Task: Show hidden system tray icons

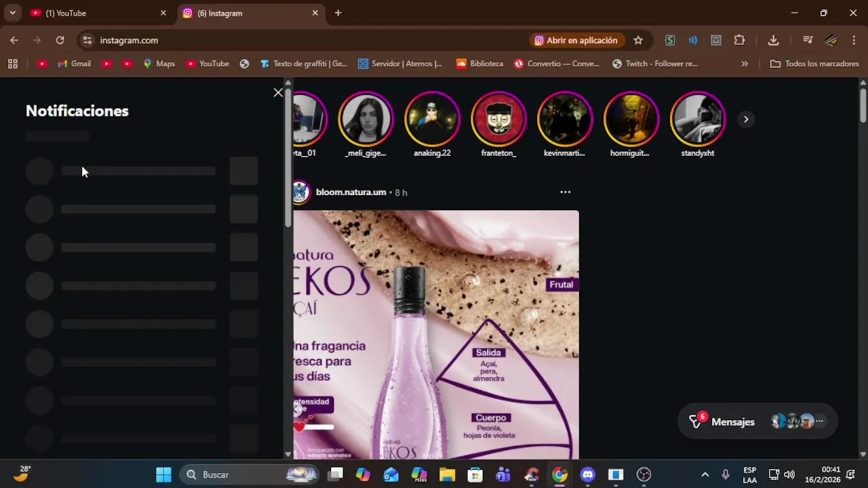Action: (705, 474)
